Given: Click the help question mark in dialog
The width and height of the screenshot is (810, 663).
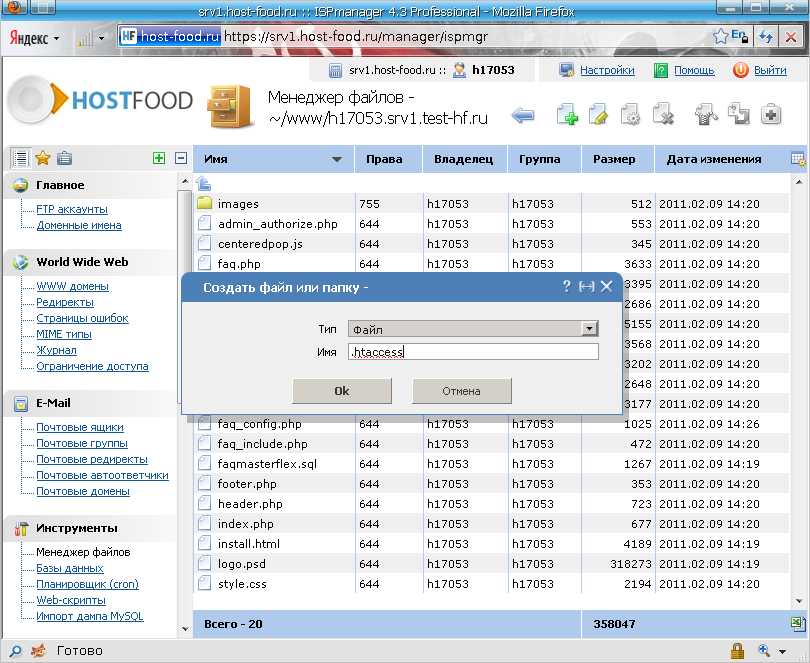Looking at the screenshot, I should point(566,287).
